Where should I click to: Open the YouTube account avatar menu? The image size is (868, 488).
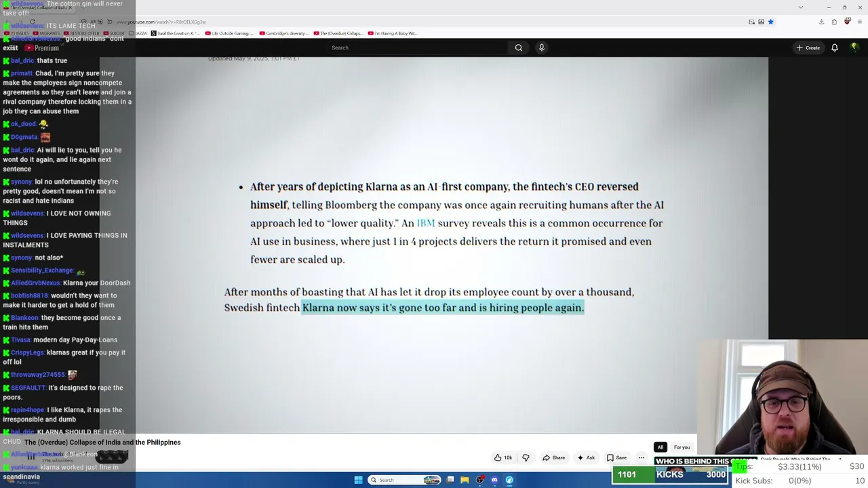854,47
